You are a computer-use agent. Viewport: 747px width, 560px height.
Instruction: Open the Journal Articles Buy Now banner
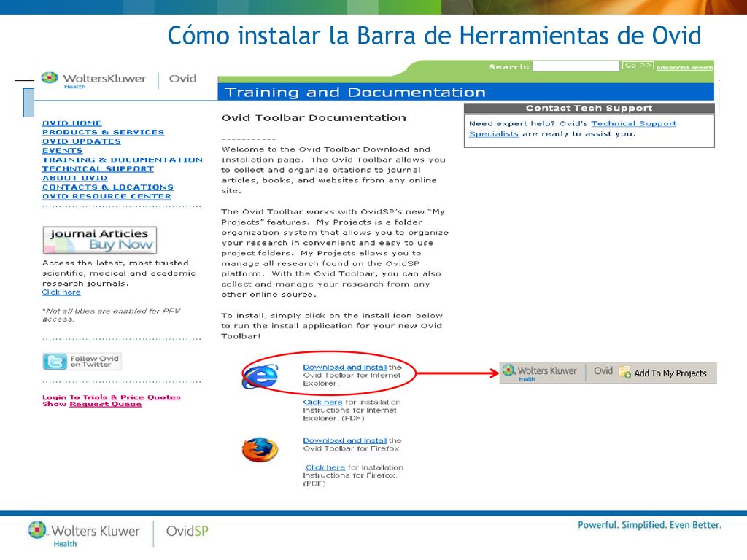point(99,239)
